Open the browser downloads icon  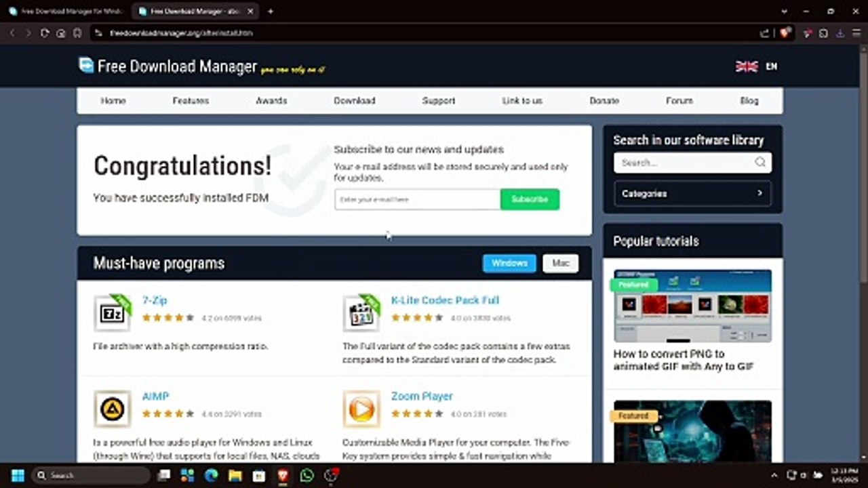coord(840,33)
